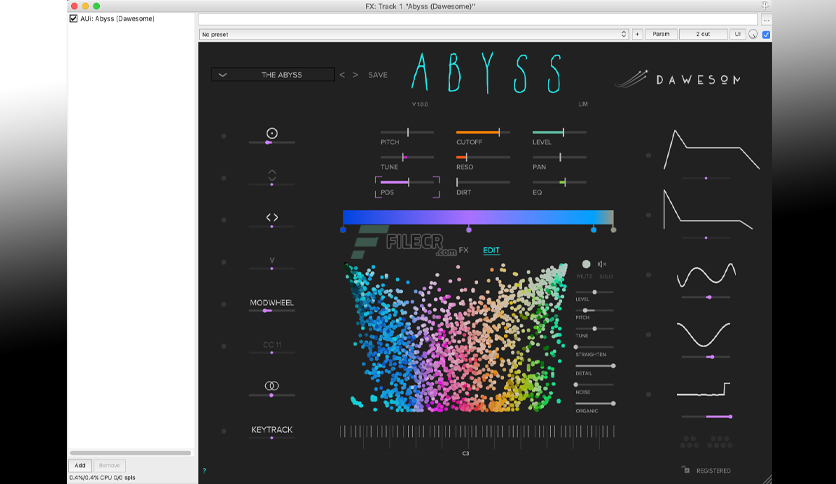The width and height of the screenshot is (836, 484).
Task: Adjust the CUTOFF slider
Action: click(483, 132)
